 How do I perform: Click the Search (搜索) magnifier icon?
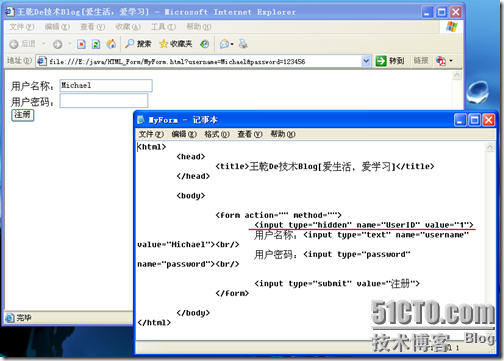[129, 44]
